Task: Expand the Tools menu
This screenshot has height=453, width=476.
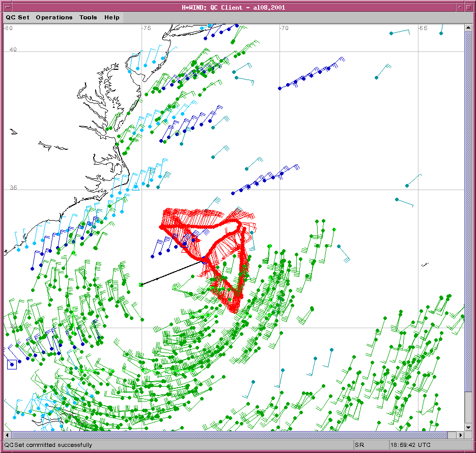Action: click(x=88, y=17)
